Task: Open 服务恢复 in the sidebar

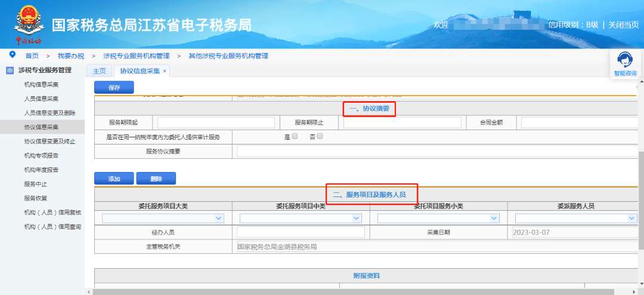Action: click(x=36, y=198)
